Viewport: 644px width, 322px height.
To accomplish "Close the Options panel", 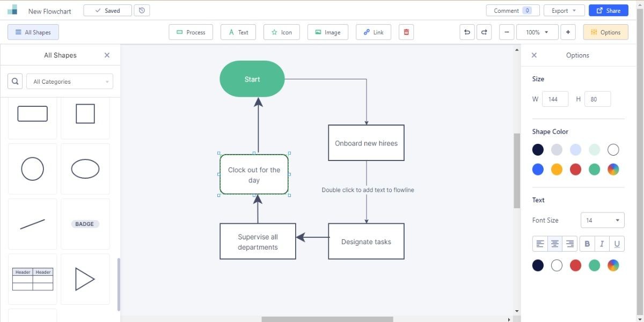I will [x=534, y=55].
